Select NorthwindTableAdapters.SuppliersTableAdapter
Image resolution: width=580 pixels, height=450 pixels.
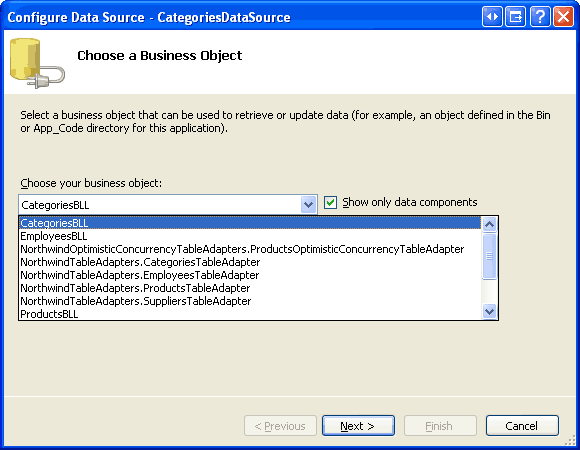coord(250,301)
